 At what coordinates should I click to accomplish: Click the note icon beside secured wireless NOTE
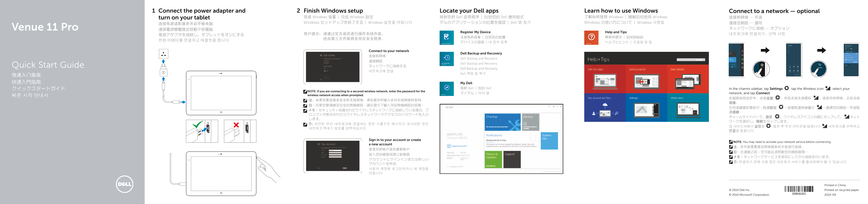[x=305, y=92]
